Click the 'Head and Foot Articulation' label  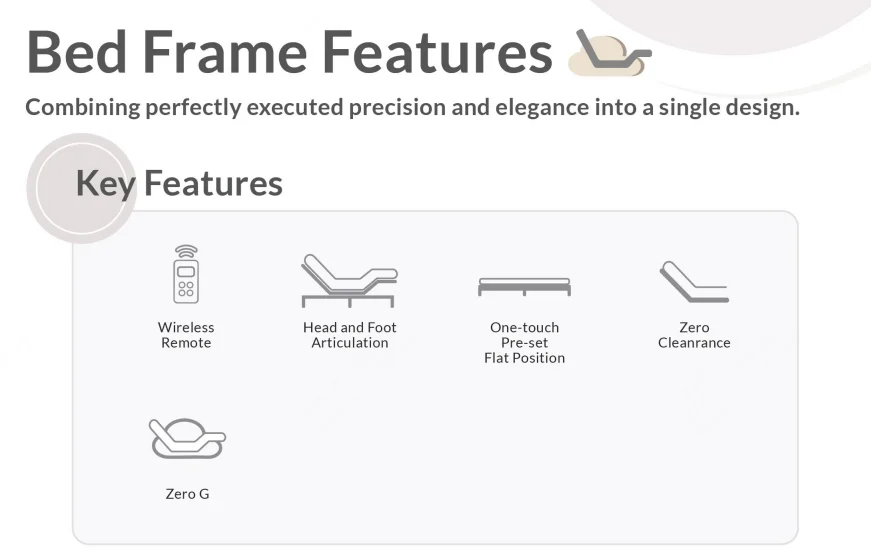coord(349,335)
